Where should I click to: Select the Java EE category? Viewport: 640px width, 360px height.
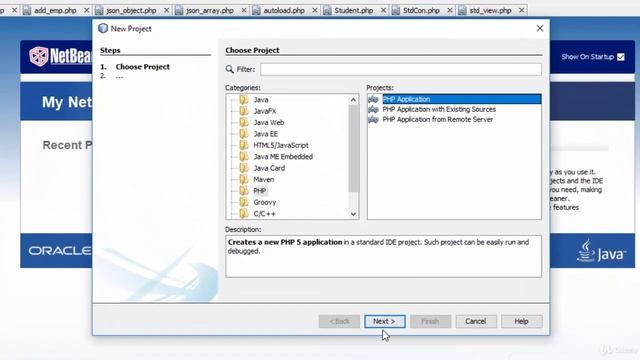265,134
